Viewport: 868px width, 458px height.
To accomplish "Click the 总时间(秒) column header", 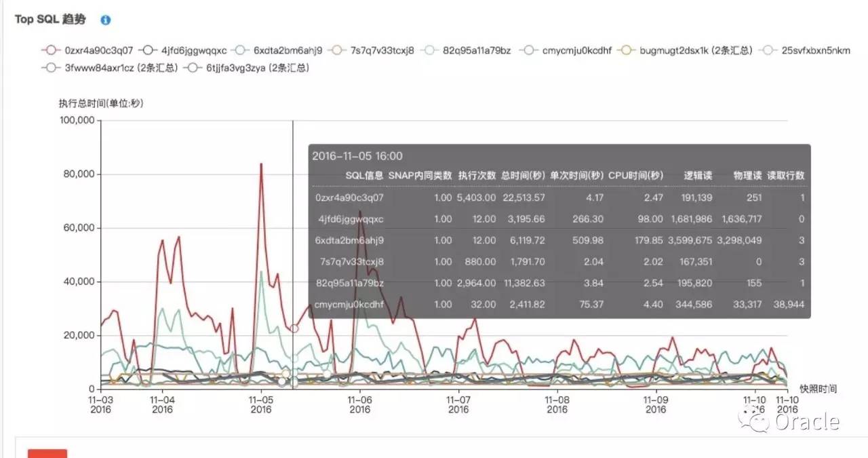I will click(x=524, y=175).
